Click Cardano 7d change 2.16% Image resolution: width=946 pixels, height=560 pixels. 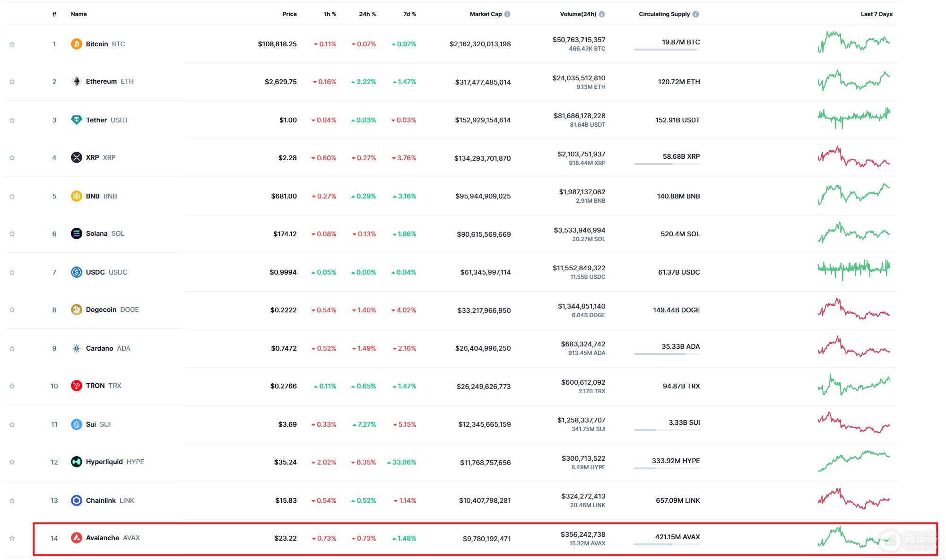pyautogui.click(x=404, y=348)
